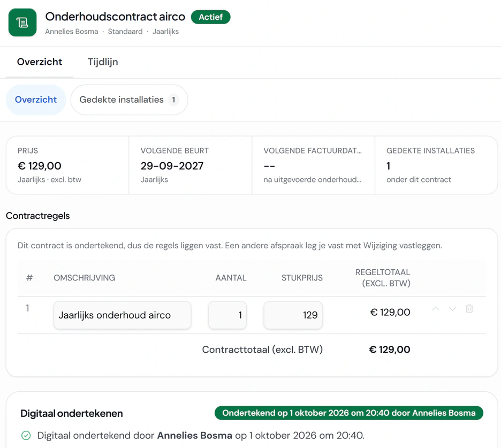The width and height of the screenshot is (501, 448).
Task: Click the Omschrijving column header
Action: click(85, 278)
